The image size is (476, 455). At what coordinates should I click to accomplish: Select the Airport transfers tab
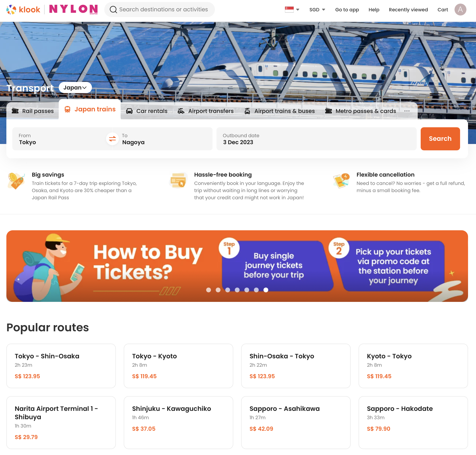[206, 111]
